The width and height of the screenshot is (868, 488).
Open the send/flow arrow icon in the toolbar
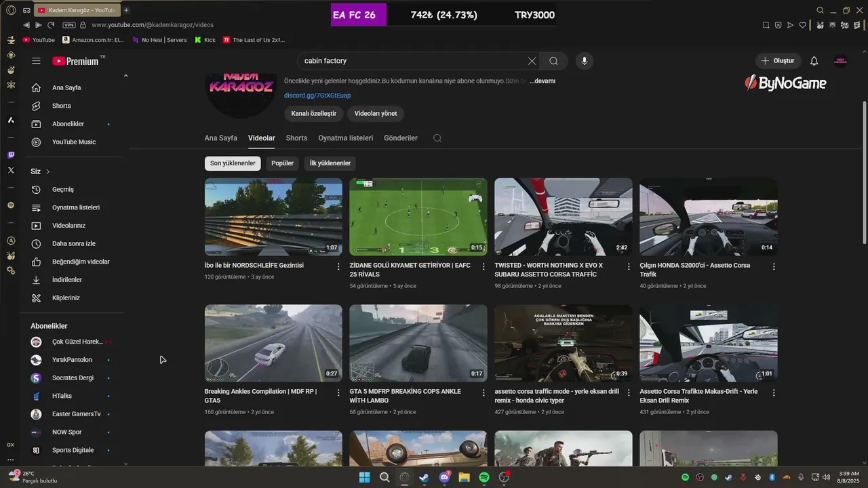pos(790,25)
